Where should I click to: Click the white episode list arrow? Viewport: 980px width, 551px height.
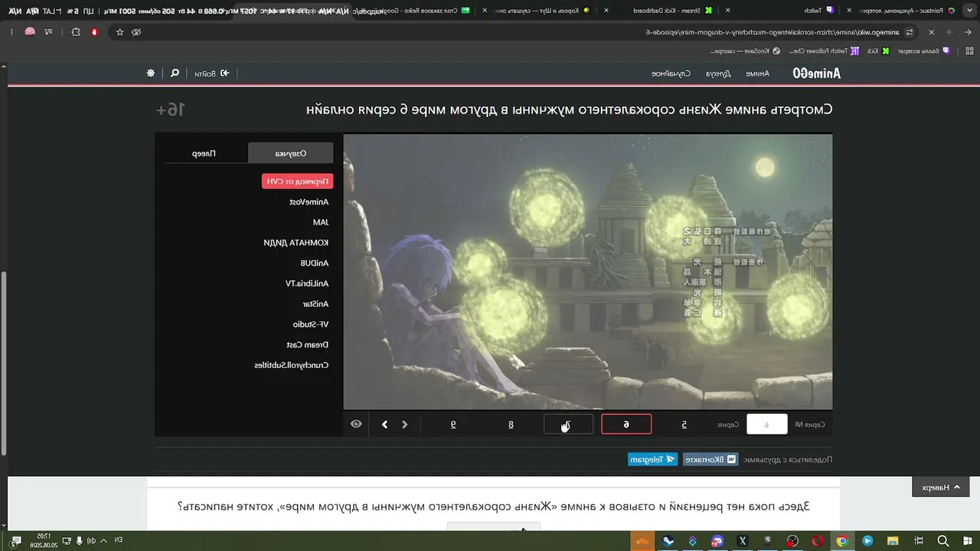click(384, 425)
